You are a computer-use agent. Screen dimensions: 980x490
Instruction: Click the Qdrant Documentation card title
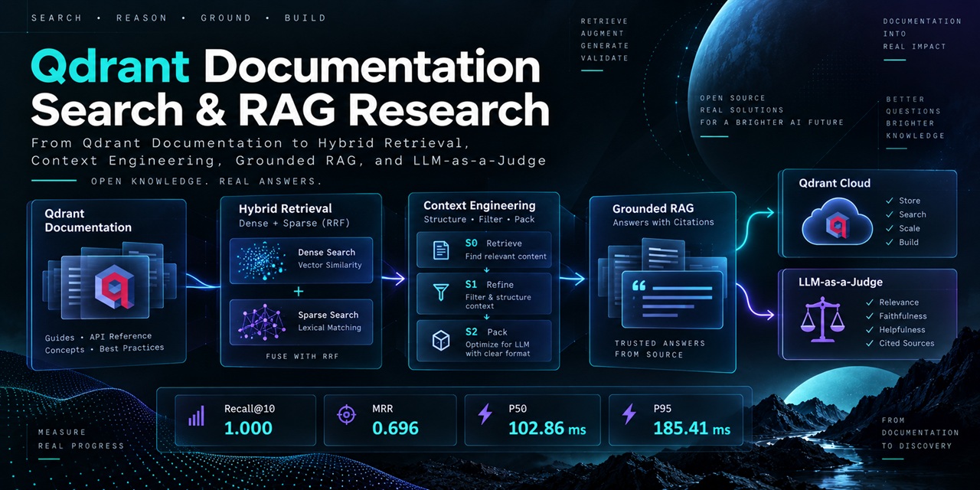[x=88, y=220]
